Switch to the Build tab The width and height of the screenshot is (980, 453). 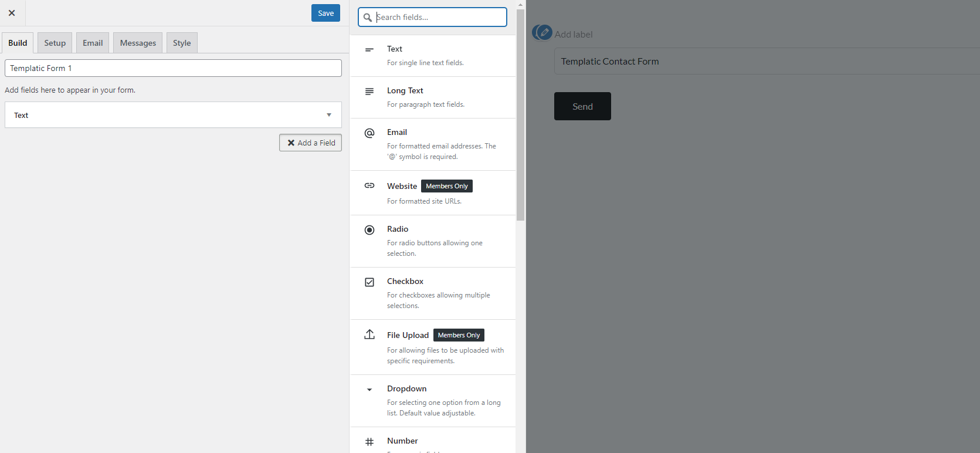[x=18, y=43]
